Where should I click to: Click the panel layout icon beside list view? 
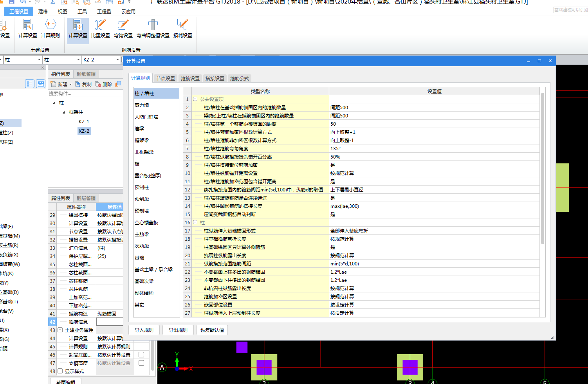click(x=41, y=84)
